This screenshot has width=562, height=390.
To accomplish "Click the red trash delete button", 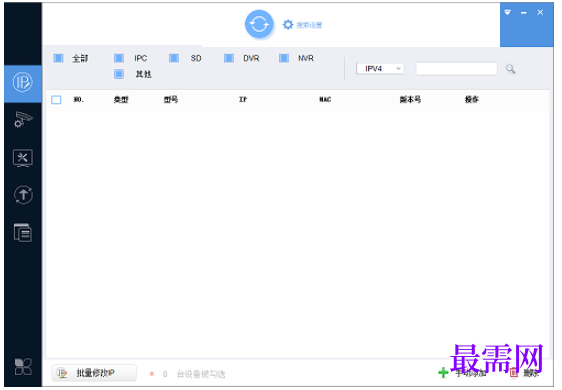I will 524,373.
